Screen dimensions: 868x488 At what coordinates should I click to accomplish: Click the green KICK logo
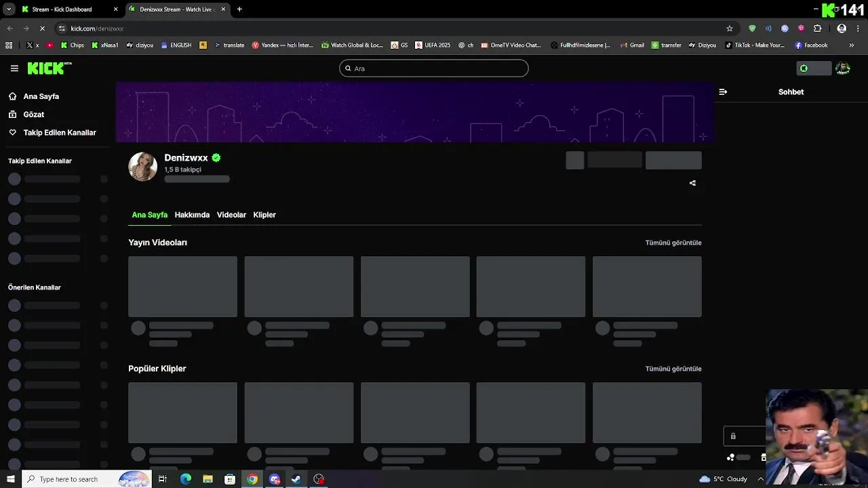[x=49, y=68]
